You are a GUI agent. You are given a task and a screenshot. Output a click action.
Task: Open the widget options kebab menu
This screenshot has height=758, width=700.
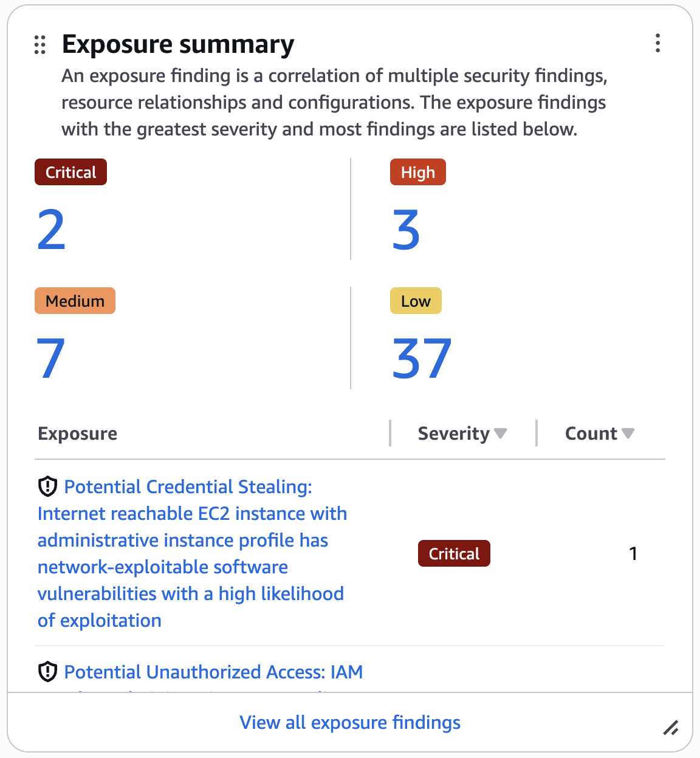point(657,43)
